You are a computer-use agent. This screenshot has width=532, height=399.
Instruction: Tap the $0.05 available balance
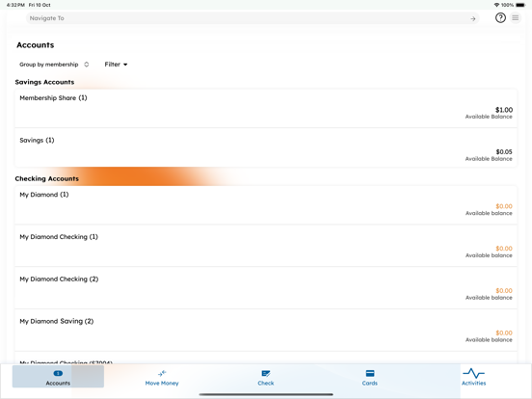[x=504, y=152]
